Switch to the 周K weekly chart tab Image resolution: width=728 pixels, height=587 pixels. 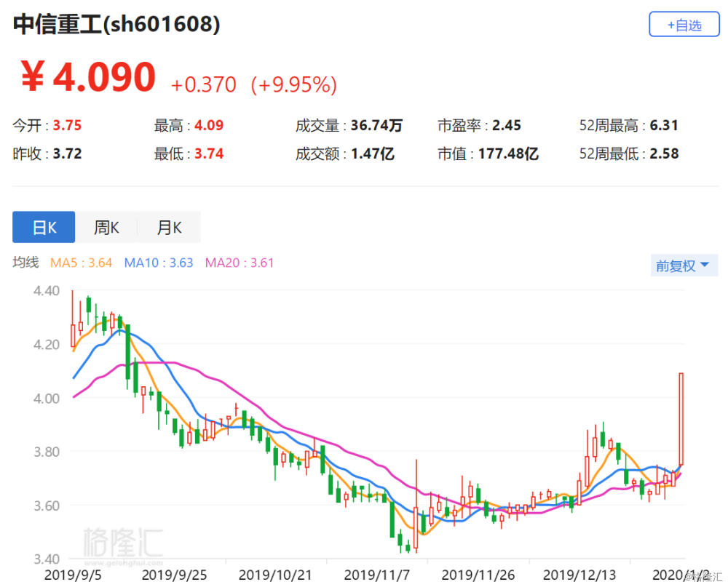click(x=106, y=227)
